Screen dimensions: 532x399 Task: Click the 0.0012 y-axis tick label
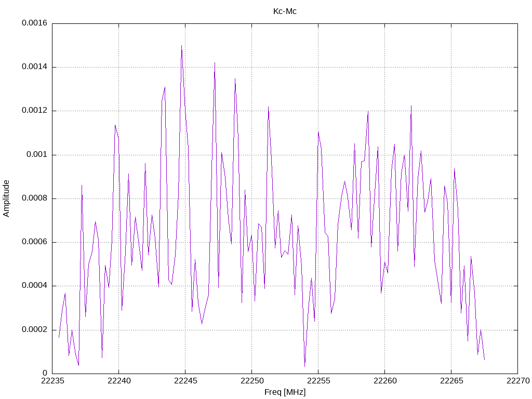point(34,110)
